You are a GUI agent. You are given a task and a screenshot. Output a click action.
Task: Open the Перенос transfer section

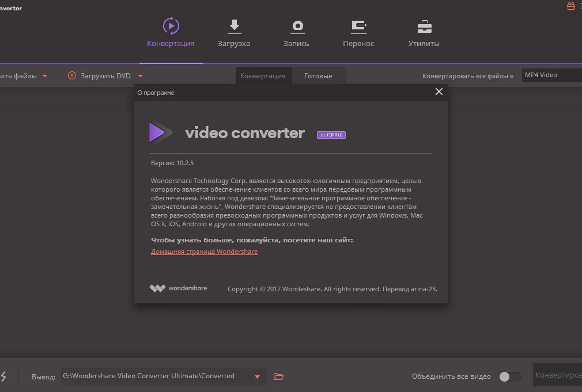point(358,33)
